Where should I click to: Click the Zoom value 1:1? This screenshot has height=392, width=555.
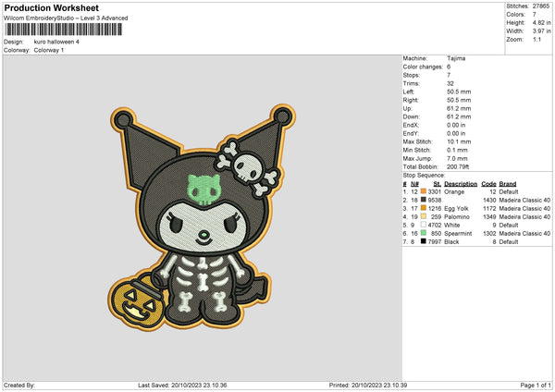pyautogui.click(x=536, y=39)
